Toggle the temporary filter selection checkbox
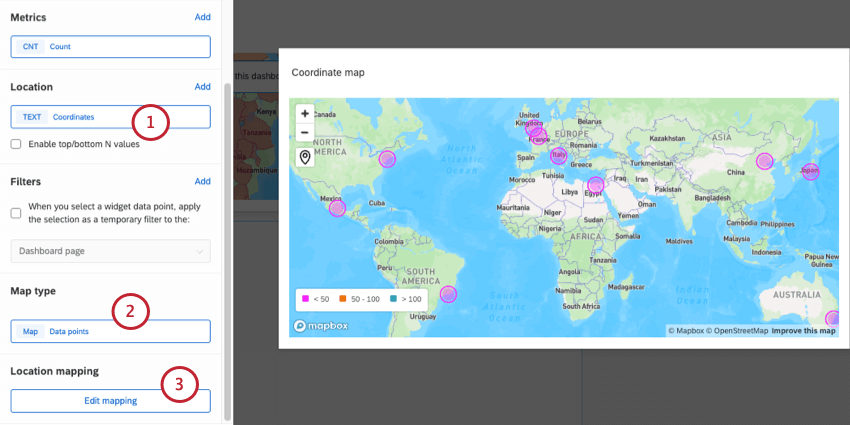This screenshot has width=850, height=425. [16, 213]
